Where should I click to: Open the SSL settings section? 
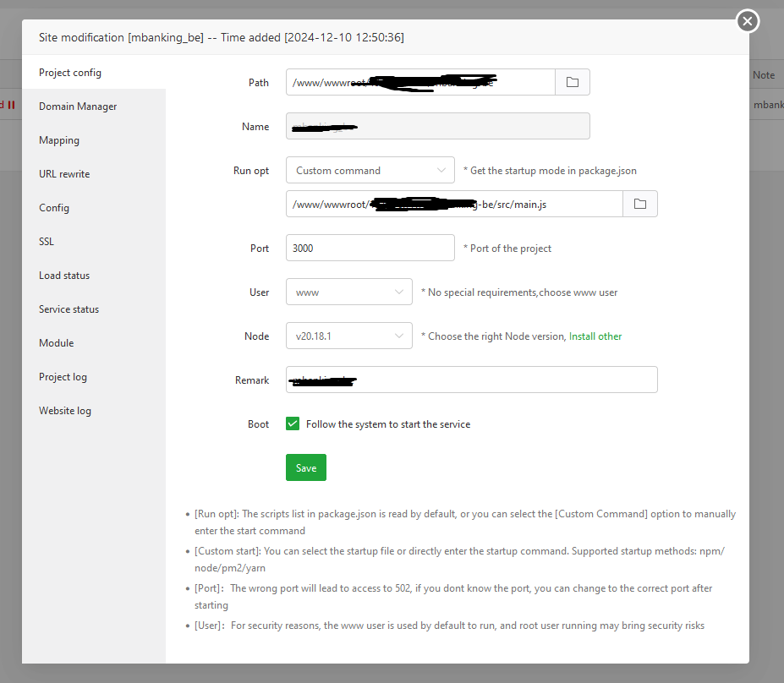point(46,241)
